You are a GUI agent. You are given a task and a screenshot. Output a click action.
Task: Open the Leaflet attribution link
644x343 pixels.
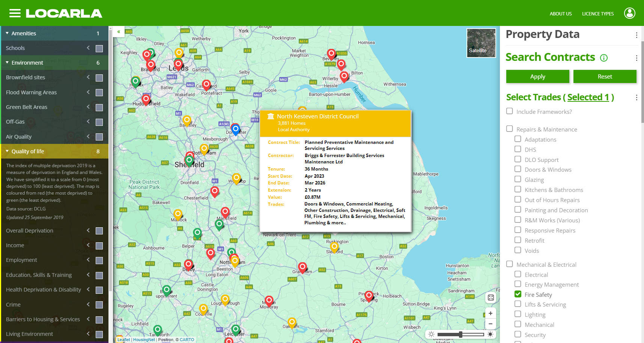123,340
